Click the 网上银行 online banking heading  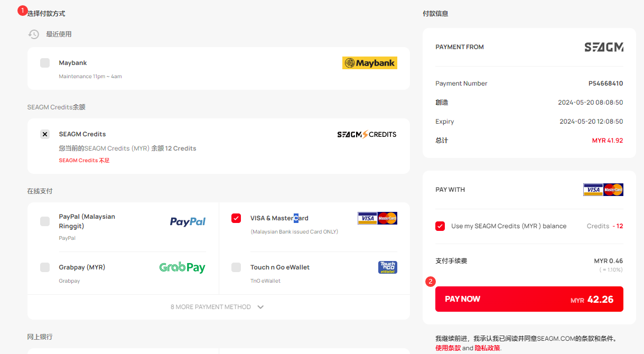click(x=40, y=337)
